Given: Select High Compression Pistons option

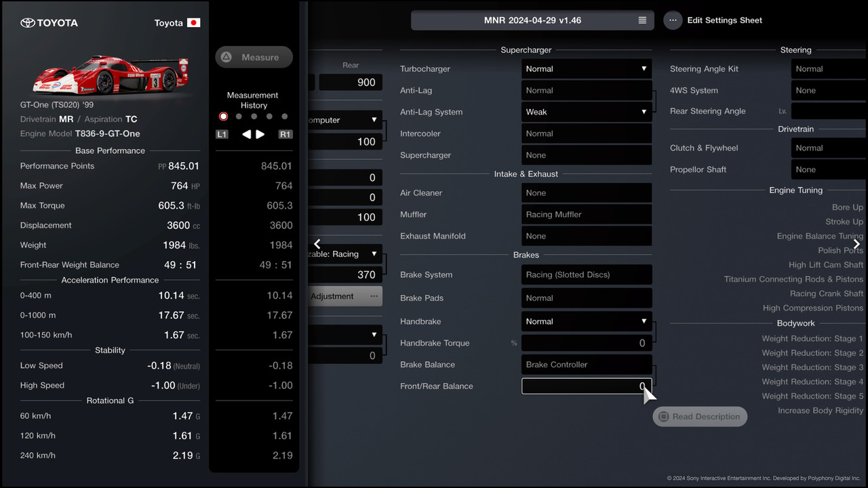Looking at the screenshot, I should point(813,308).
